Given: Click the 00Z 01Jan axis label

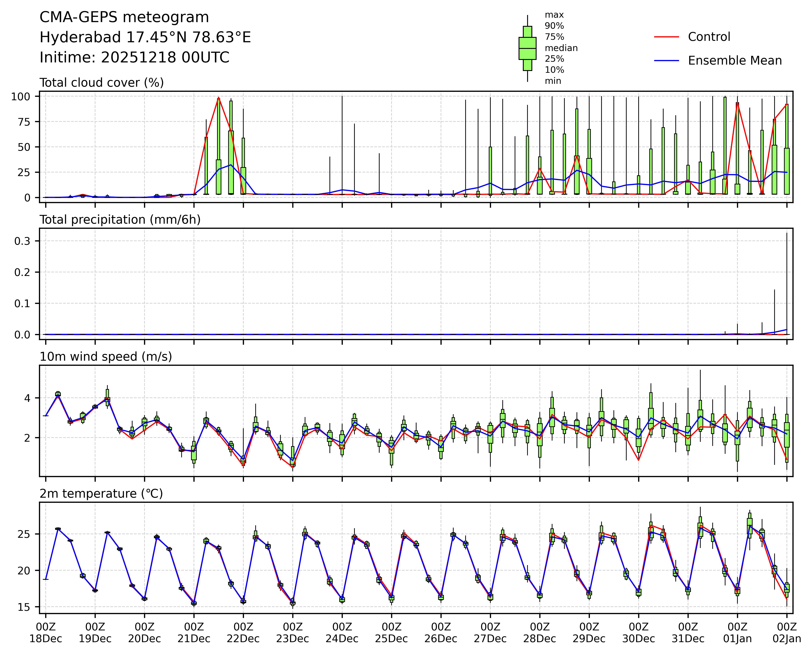Looking at the screenshot, I should pos(737,633).
